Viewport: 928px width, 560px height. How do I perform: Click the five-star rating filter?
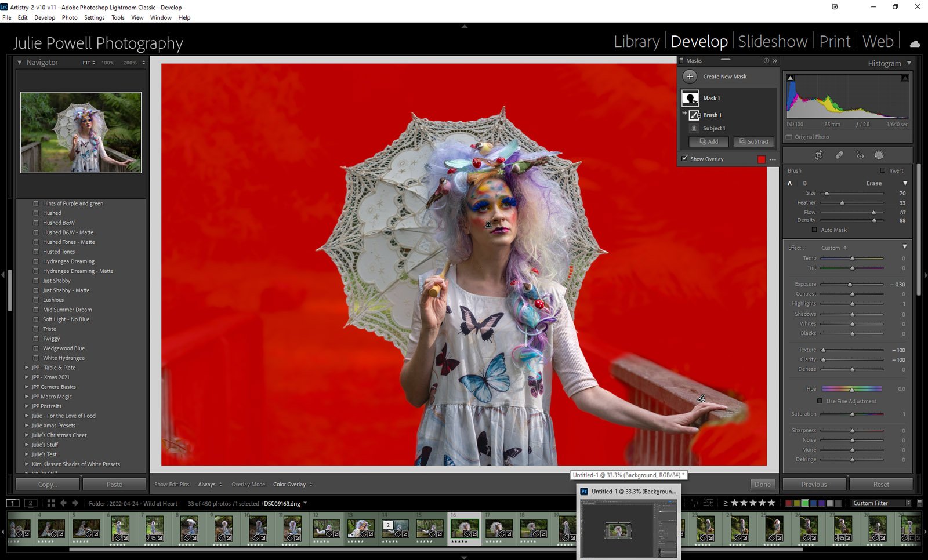[771, 503]
